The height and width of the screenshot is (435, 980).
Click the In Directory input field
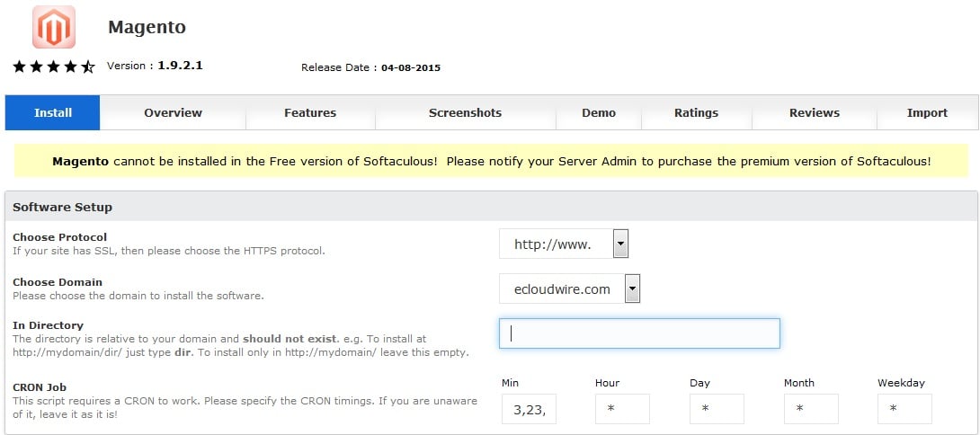point(639,333)
